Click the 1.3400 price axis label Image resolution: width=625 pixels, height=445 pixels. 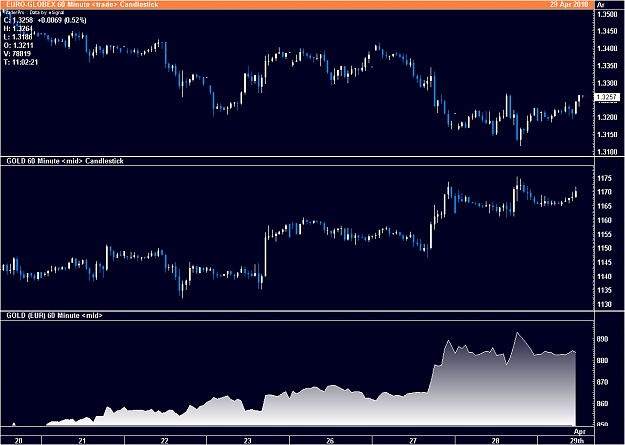coord(607,49)
